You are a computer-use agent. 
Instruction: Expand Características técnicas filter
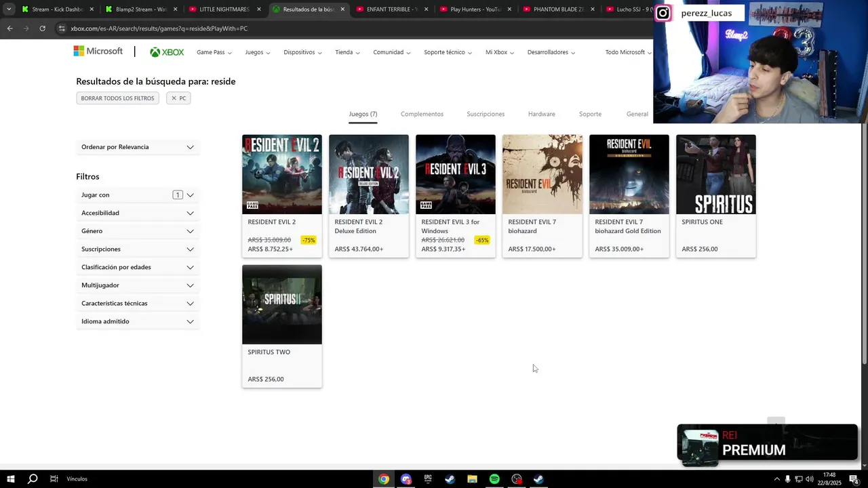click(x=138, y=304)
